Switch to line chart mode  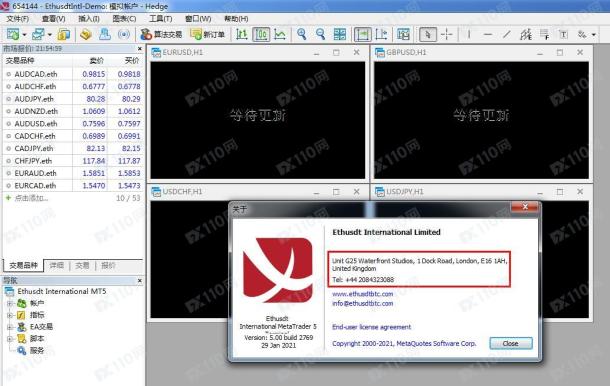[280, 35]
